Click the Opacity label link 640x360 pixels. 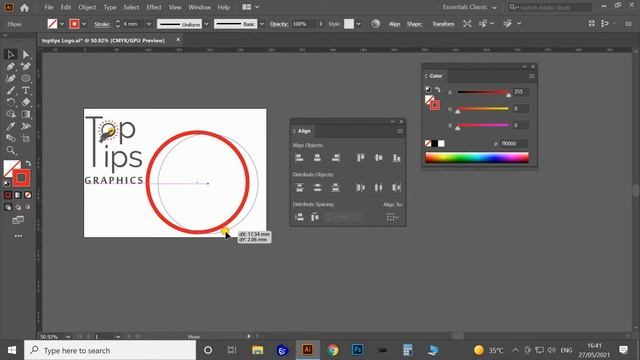point(279,24)
